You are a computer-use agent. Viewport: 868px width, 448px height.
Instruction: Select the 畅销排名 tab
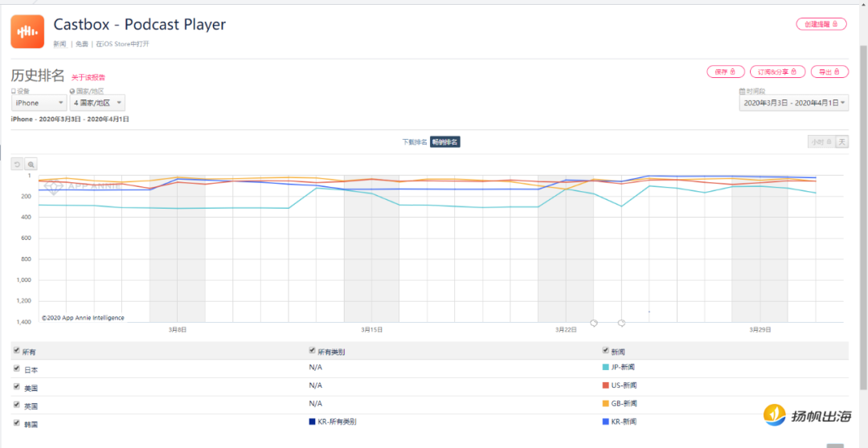coord(445,142)
